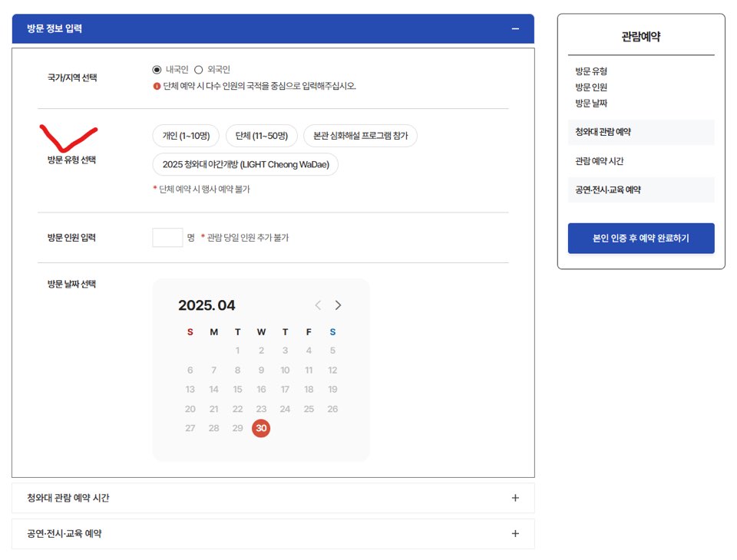The image size is (737, 560).
Task: Go to previous month in calendar
Action: pos(318,305)
